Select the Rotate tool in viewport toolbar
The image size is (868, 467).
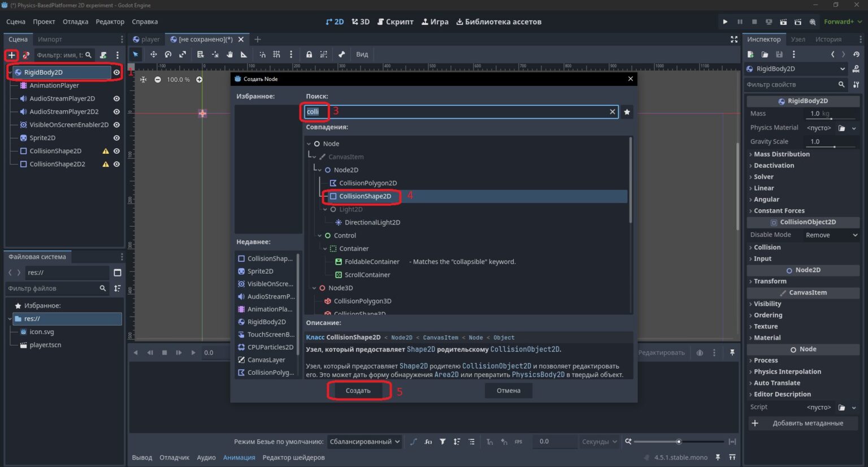click(x=168, y=54)
